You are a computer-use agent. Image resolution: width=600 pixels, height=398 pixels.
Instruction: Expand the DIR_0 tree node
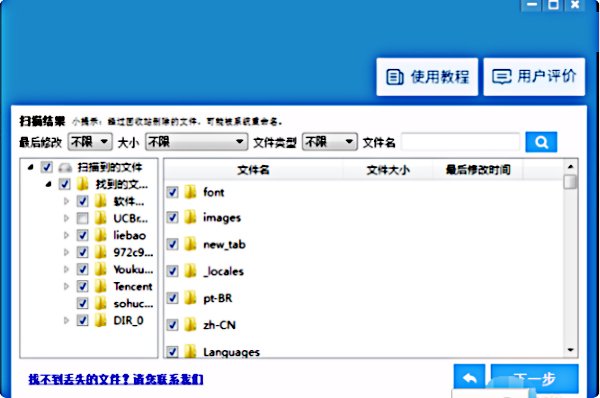point(66,320)
